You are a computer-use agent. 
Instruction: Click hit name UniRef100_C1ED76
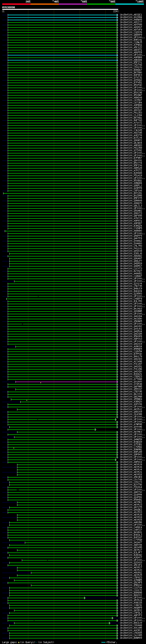[x=131, y=32]
